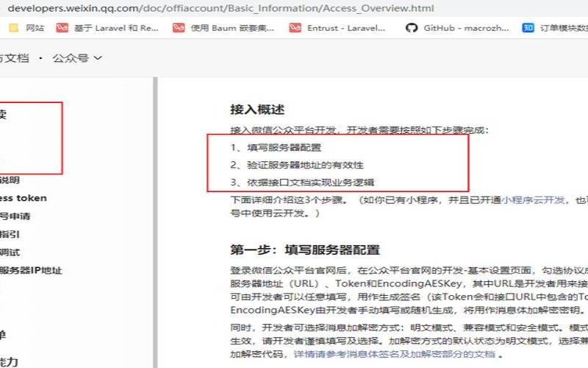Open the GitHub - macrozh... bookmark

point(457,28)
